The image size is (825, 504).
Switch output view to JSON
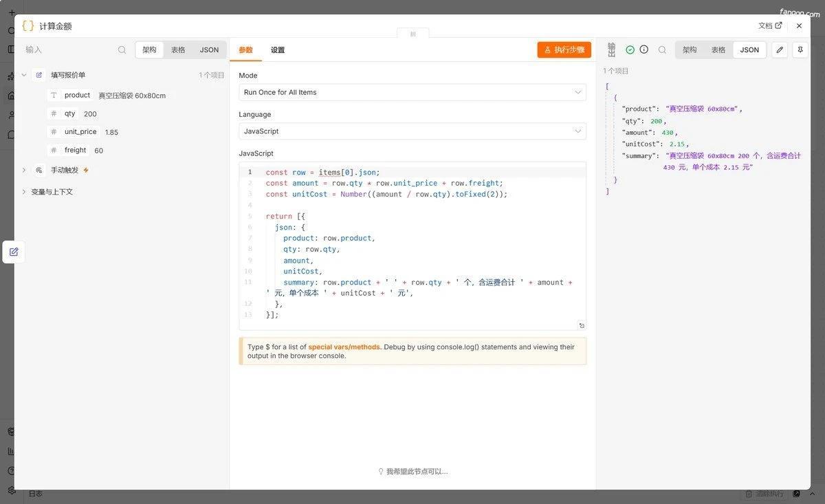tap(749, 50)
